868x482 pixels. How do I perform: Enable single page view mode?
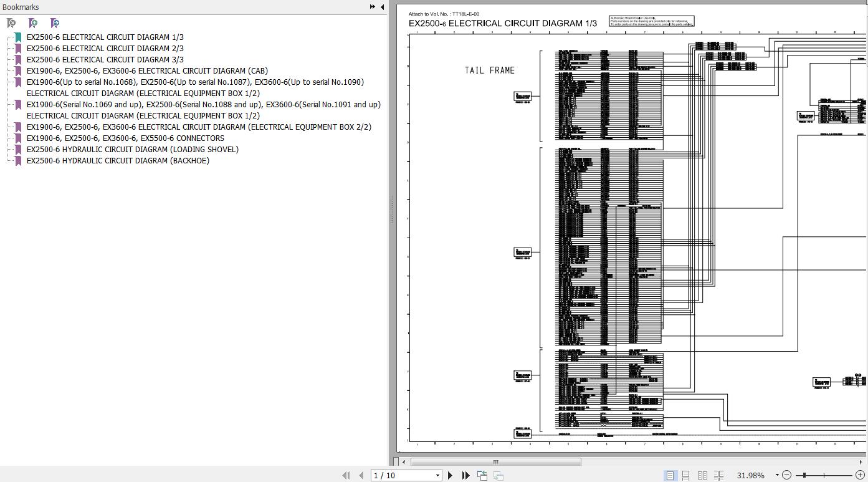[x=670, y=476]
